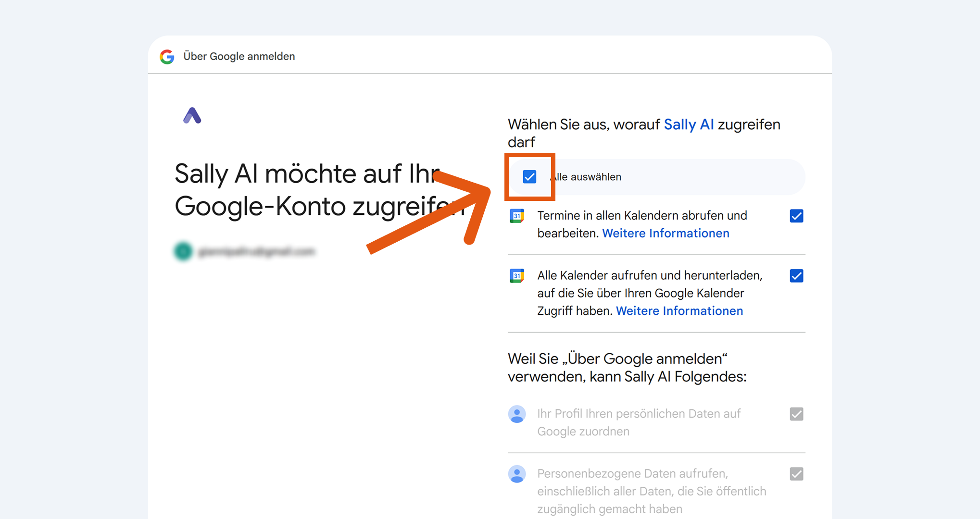
Task: Click greyed checkbox for 'Personenbezogene Daten aufrufen'
Action: 796,474
